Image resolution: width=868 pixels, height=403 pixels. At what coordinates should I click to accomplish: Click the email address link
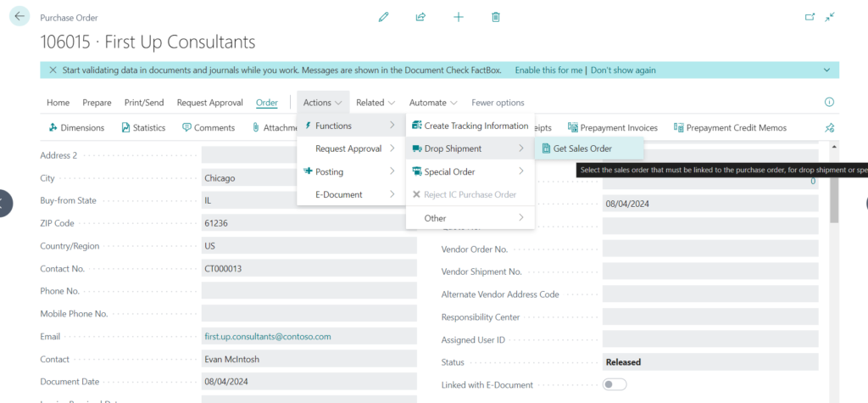pyautogui.click(x=268, y=337)
